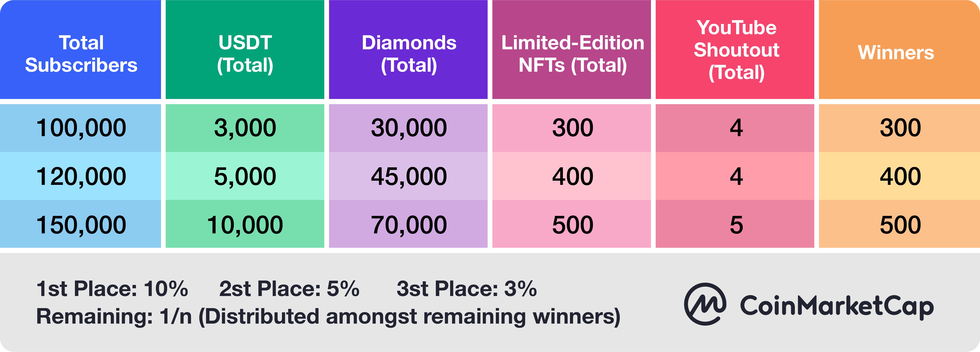
Task: Select the 3st Place: 3% text
Action: [466, 288]
